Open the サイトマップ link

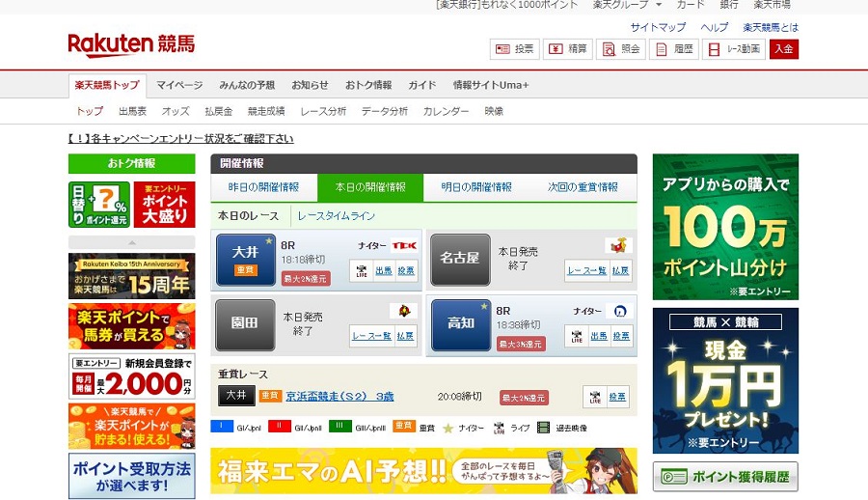(658, 27)
